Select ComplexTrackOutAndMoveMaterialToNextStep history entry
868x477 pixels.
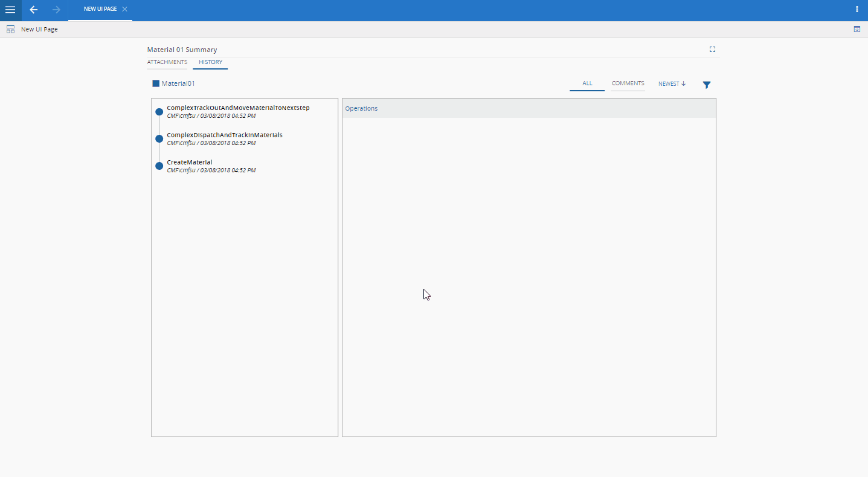pos(238,108)
